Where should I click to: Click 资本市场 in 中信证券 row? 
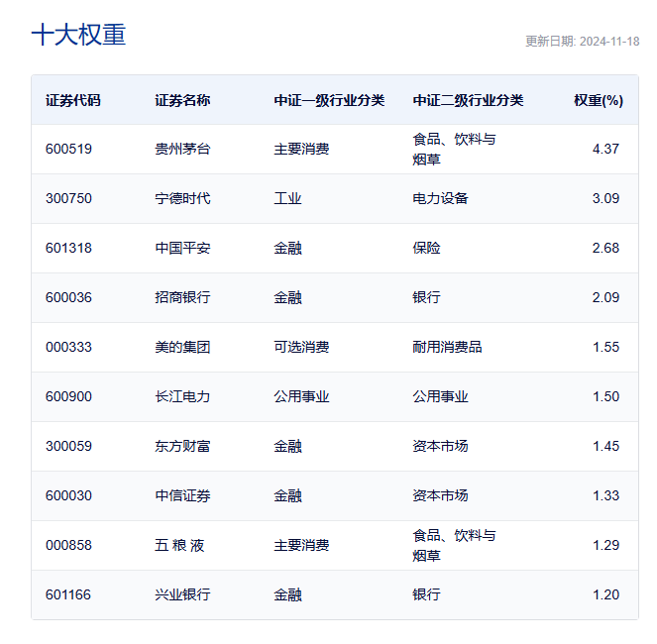pos(440,495)
